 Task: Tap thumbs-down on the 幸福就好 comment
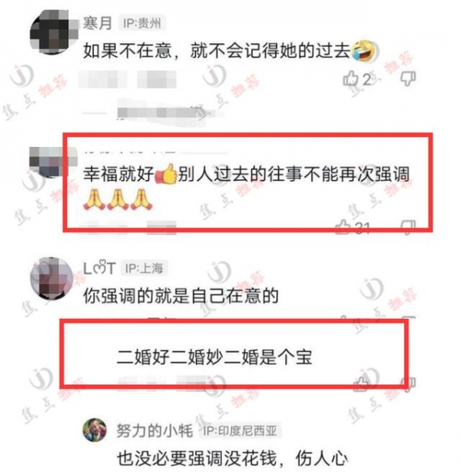(408, 228)
